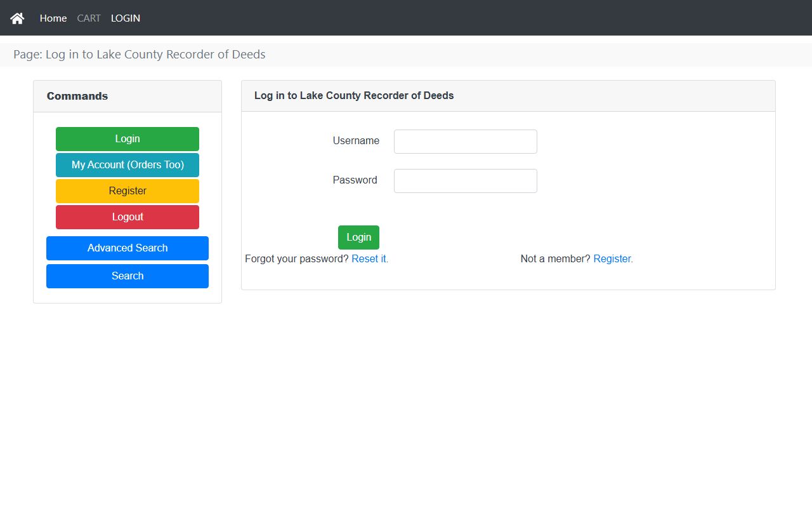Screen dimensions: 812x508
Task: Click 'Log in to Lake County Recorder of Deeds' panel heading
Action: (x=354, y=96)
